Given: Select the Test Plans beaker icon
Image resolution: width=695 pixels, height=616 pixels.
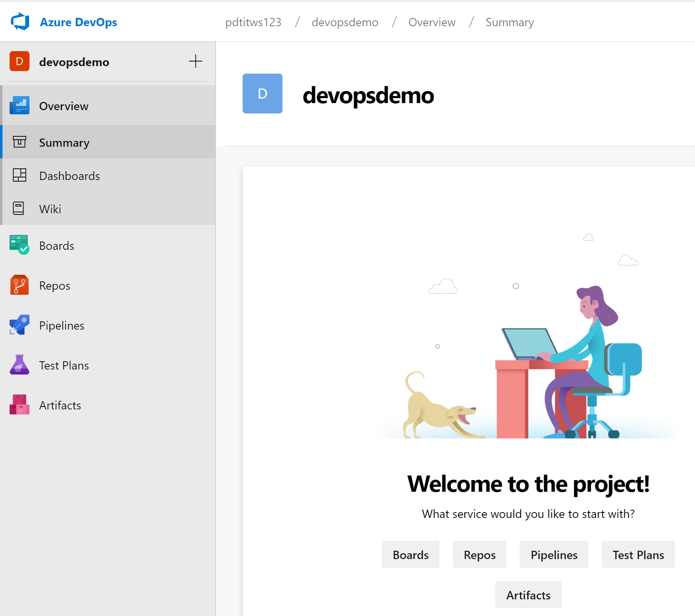Looking at the screenshot, I should [x=19, y=365].
